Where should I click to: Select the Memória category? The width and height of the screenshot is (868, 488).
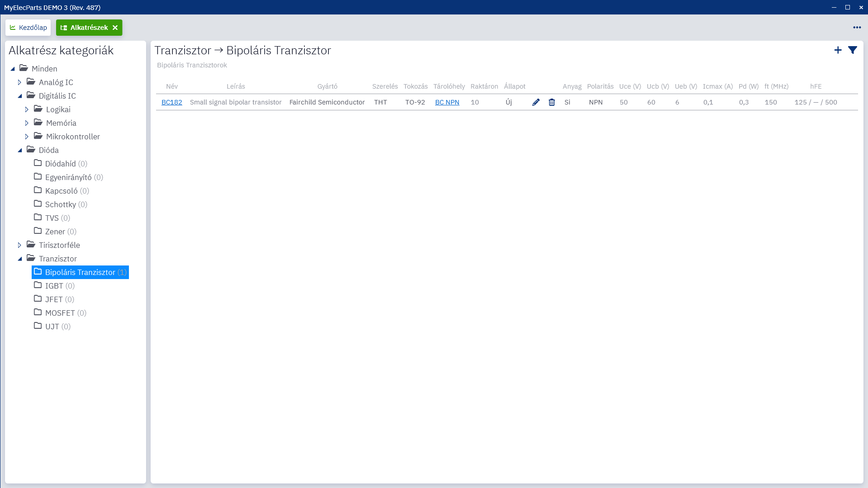click(x=55, y=123)
